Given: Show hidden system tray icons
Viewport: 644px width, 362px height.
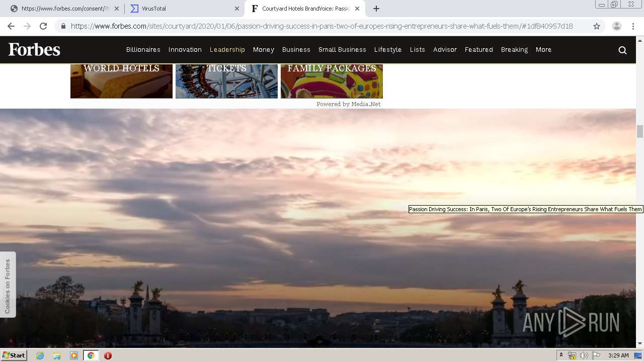Looking at the screenshot, I should pyautogui.click(x=561, y=355).
